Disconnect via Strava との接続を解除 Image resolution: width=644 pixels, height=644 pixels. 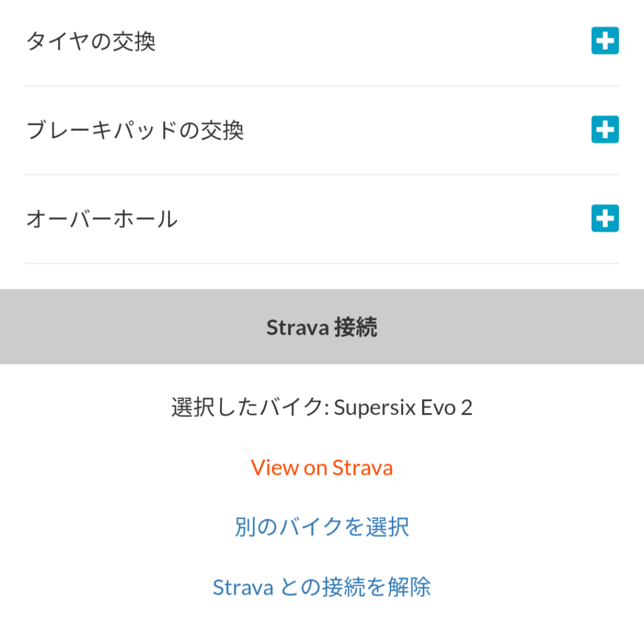[322, 587]
